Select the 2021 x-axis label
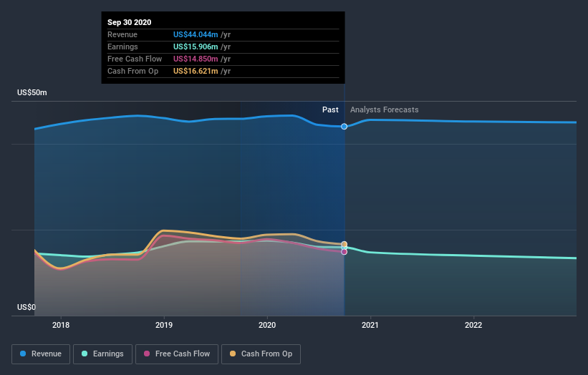The width and height of the screenshot is (588, 375). (370, 325)
